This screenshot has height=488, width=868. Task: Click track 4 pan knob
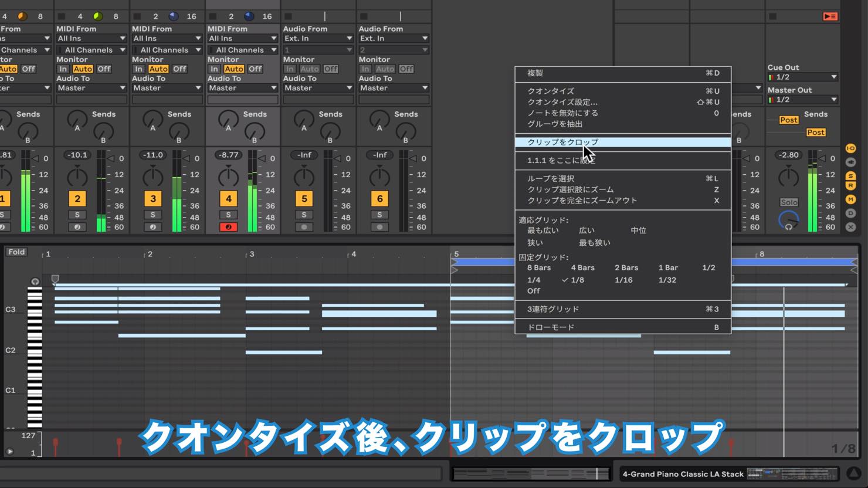pyautogui.click(x=228, y=176)
